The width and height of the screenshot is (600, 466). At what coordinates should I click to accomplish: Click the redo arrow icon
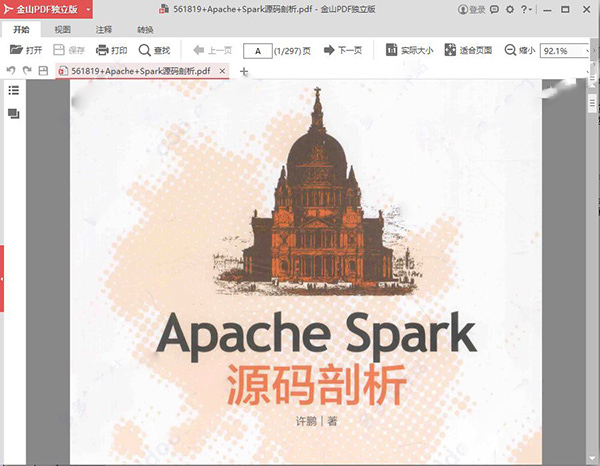click(27, 70)
